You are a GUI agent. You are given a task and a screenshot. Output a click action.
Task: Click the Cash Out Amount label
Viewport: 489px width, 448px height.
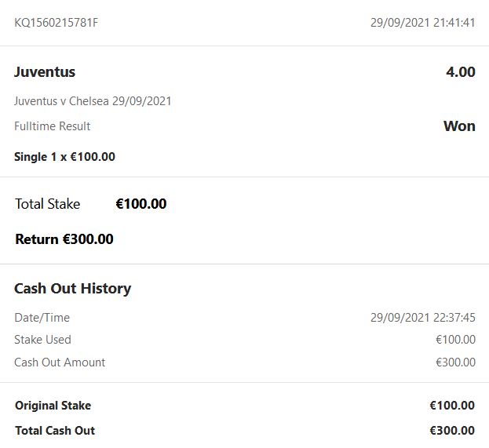click(x=60, y=362)
